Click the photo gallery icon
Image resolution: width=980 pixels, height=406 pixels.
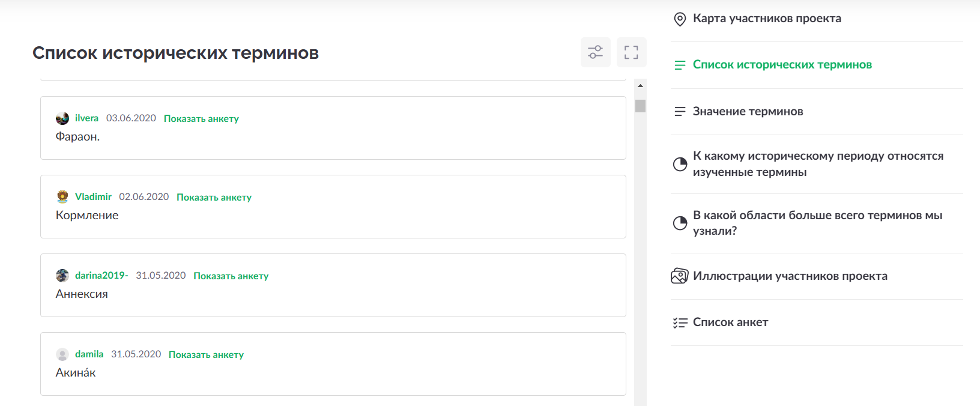tap(680, 276)
